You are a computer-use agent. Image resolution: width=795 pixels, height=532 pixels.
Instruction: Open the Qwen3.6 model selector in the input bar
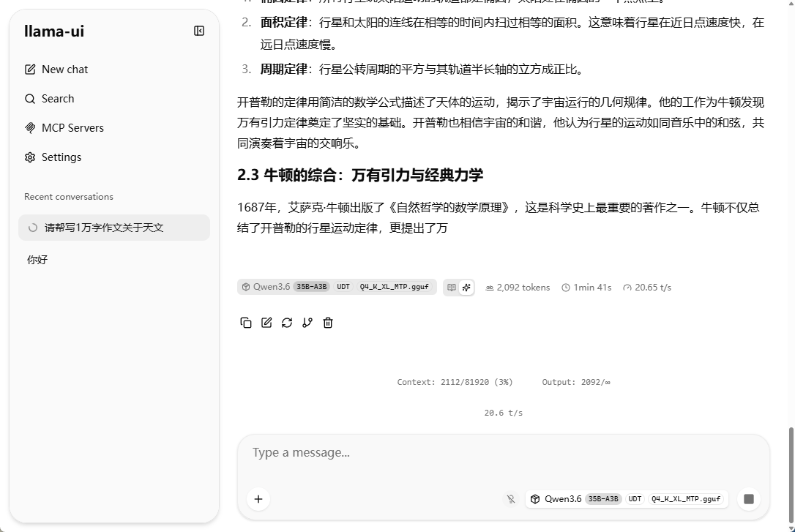click(x=627, y=499)
